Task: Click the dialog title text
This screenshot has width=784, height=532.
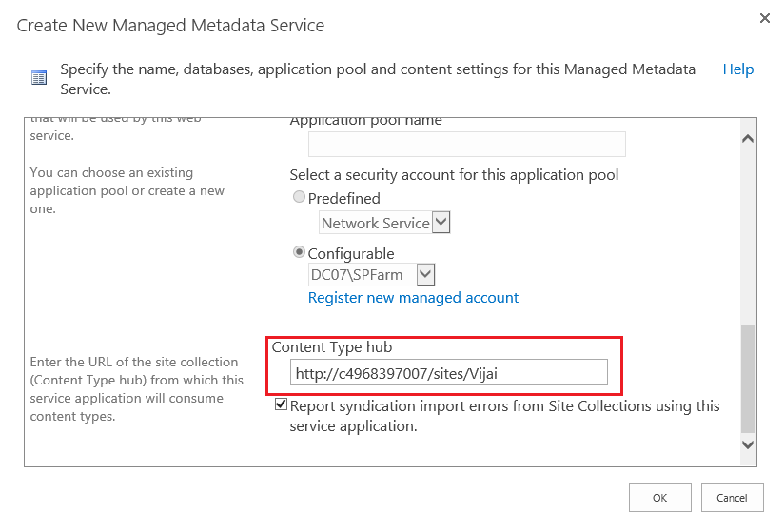Action: 170,26
